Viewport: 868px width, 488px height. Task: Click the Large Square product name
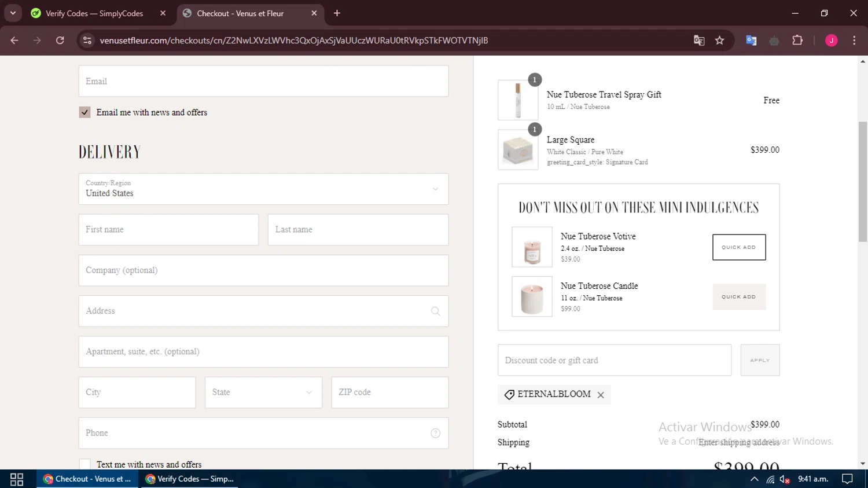coord(571,140)
